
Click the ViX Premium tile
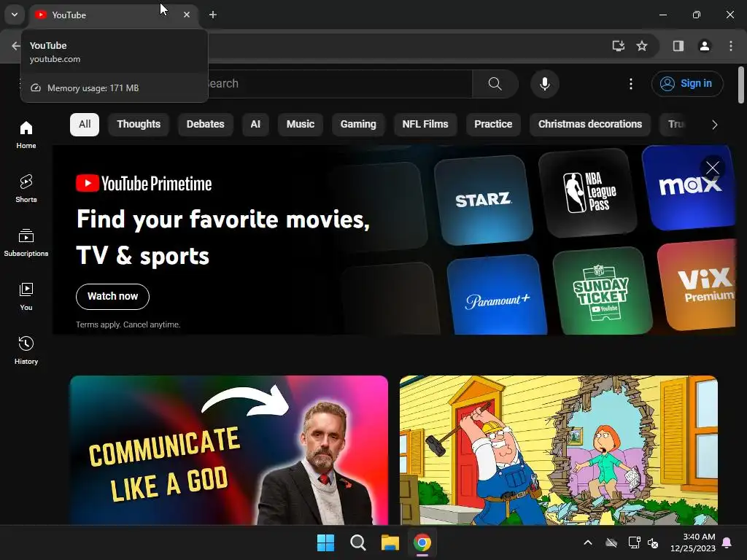[x=698, y=285]
